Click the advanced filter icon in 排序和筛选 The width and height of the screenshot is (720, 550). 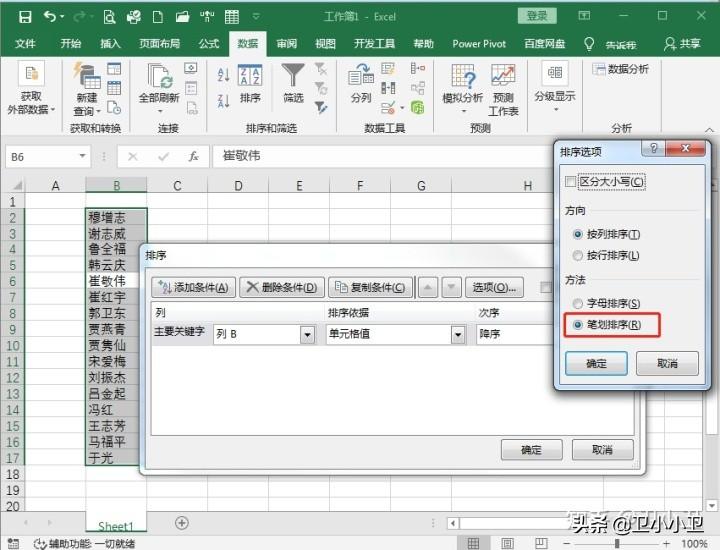pos(321,108)
